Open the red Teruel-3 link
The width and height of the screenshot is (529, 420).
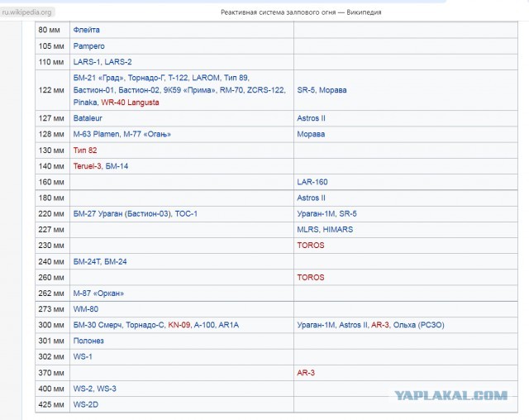pyautogui.click(x=87, y=166)
